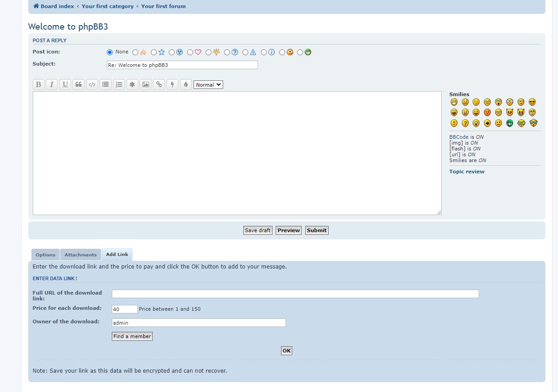The image size is (558, 392).
Task: Insert a numbered ordered list
Action: pyautogui.click(x=119, y=84)
